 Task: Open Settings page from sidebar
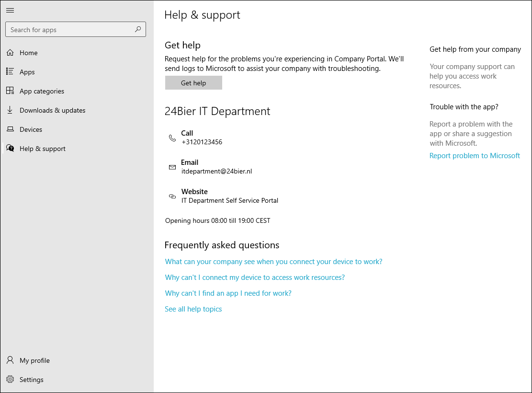tap(77, 380)
